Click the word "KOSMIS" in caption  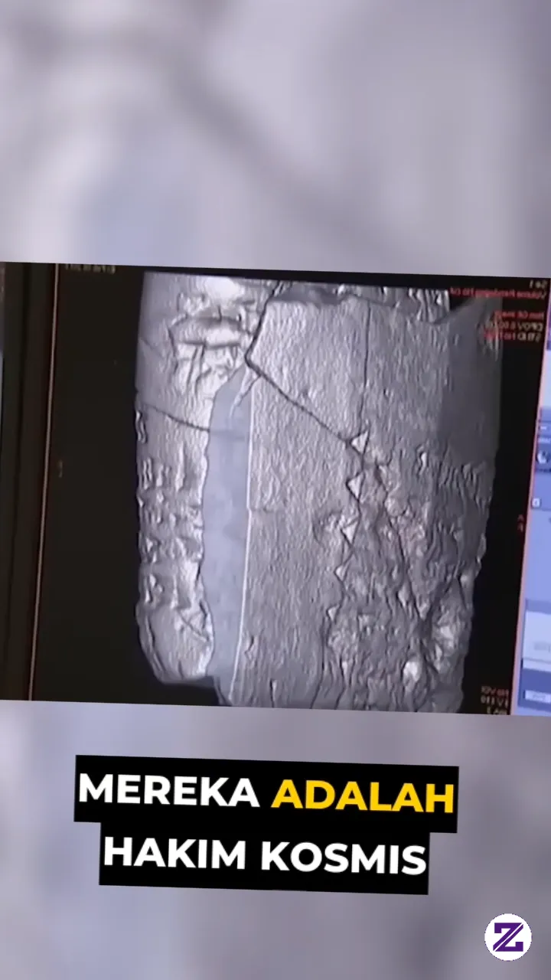pos(343,857)
